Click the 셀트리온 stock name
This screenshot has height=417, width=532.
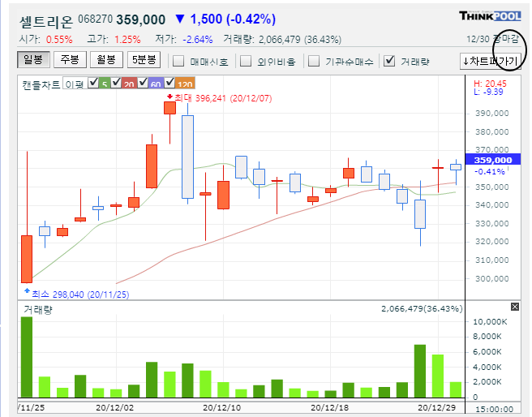46,21
